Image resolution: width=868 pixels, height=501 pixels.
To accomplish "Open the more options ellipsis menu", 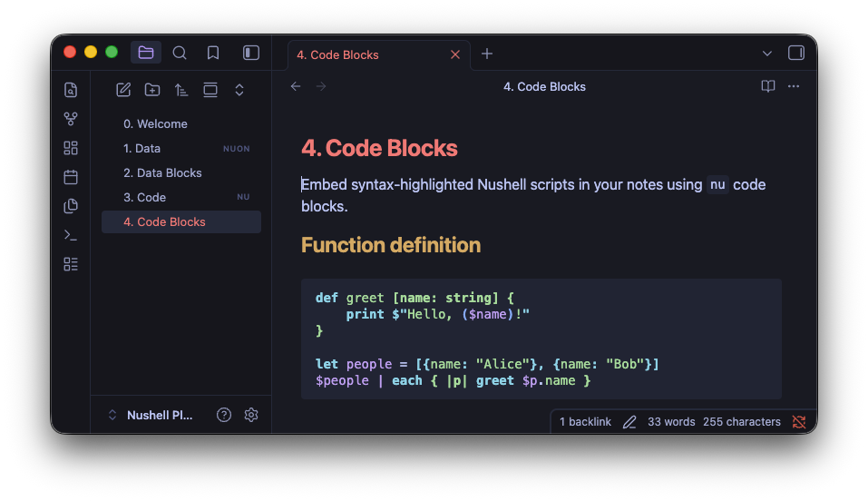I will [794, 86].
